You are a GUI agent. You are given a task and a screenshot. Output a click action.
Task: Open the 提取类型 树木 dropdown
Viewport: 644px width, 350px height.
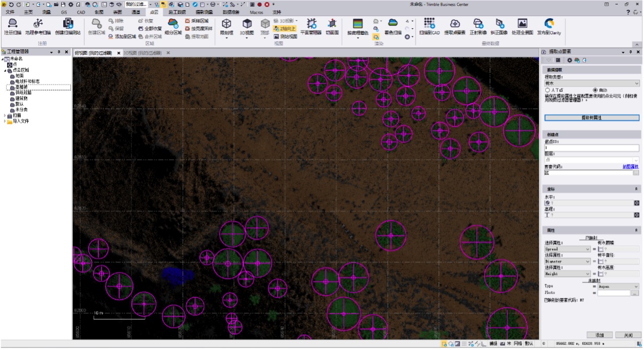[x=591, y=83]
